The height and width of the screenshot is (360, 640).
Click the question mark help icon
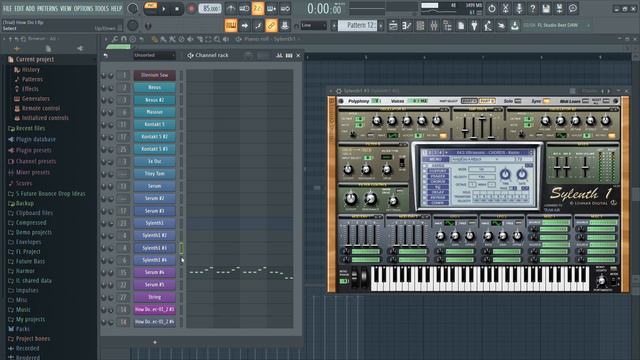coord(532,9)
